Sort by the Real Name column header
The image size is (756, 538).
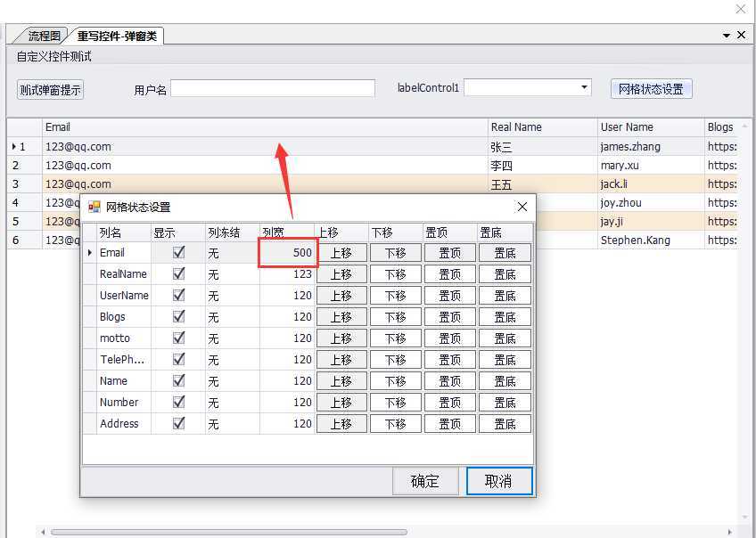[543, 127]
